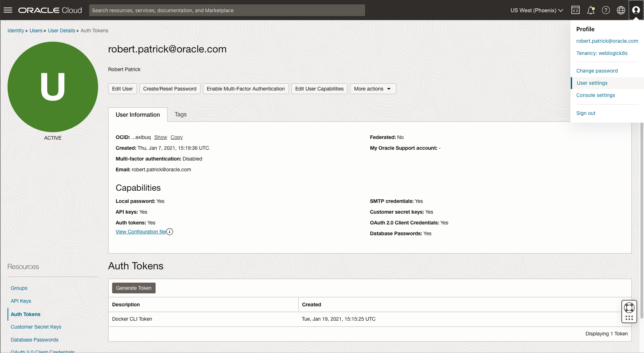644x353 pixels.
Task: Click the Oracle Cloud logo
Action: [x=50, y=10]
